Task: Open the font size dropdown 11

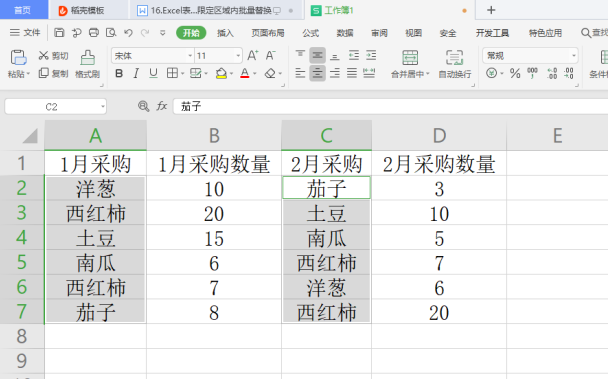Action: (238, 56)
